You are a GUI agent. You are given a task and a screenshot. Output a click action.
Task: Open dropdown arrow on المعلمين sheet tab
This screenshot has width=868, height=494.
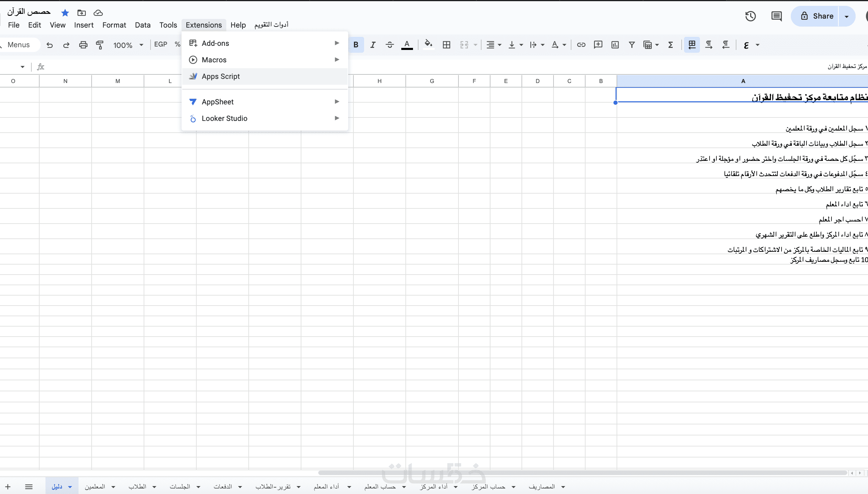(x=113, y=487)
